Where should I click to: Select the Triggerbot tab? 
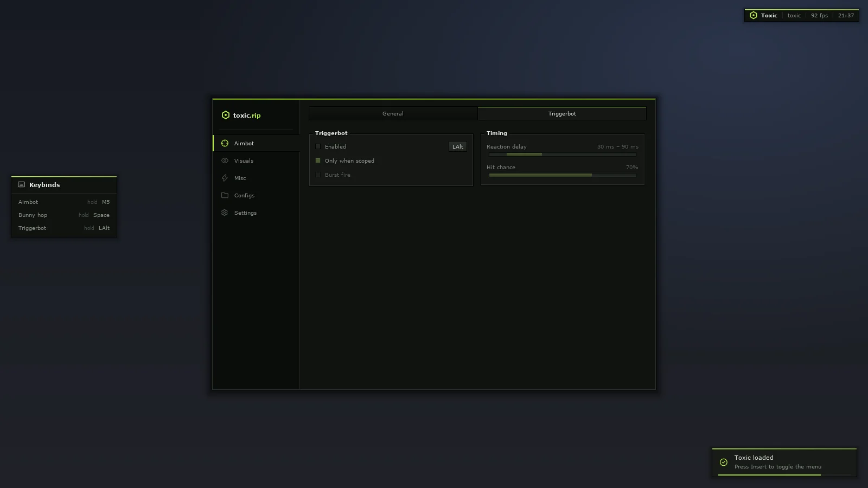point(562,113)
